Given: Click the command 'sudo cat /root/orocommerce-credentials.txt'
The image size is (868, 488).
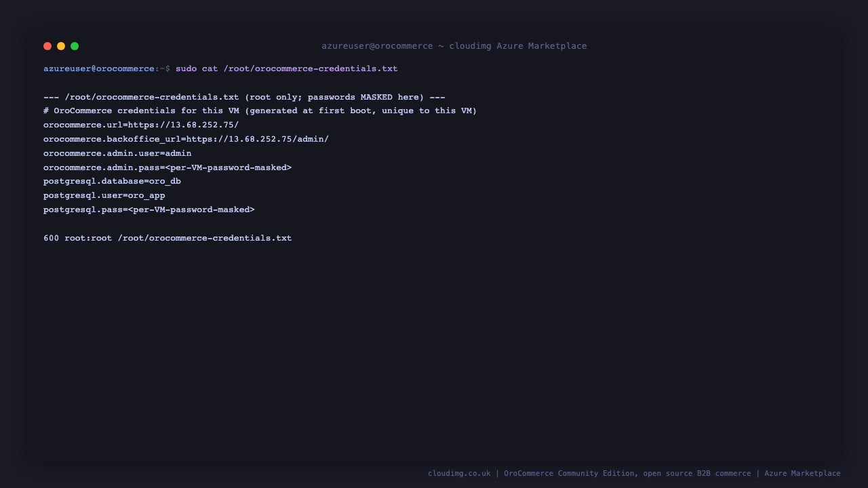Looking at the screenshot, I should (x=287, y=69).
